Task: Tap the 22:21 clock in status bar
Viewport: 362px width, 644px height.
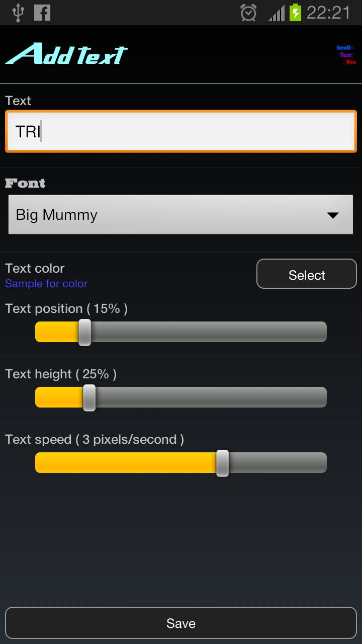Action: [x=328, y=13]
